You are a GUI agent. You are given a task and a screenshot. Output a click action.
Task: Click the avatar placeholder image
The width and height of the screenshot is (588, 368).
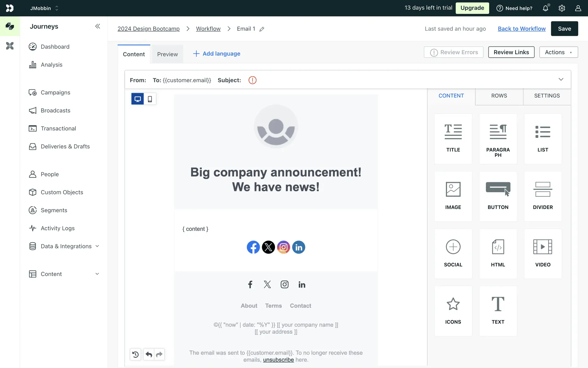(276, 127)
